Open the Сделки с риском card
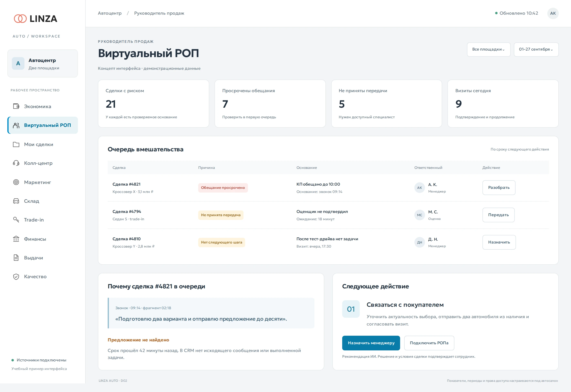 click(x=154, y=103)
